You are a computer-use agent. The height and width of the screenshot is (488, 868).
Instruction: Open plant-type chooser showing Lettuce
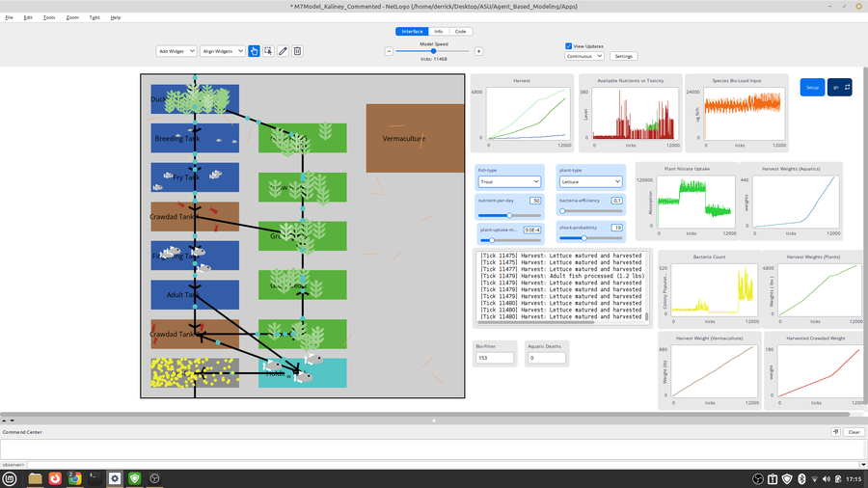pos(590,181)
